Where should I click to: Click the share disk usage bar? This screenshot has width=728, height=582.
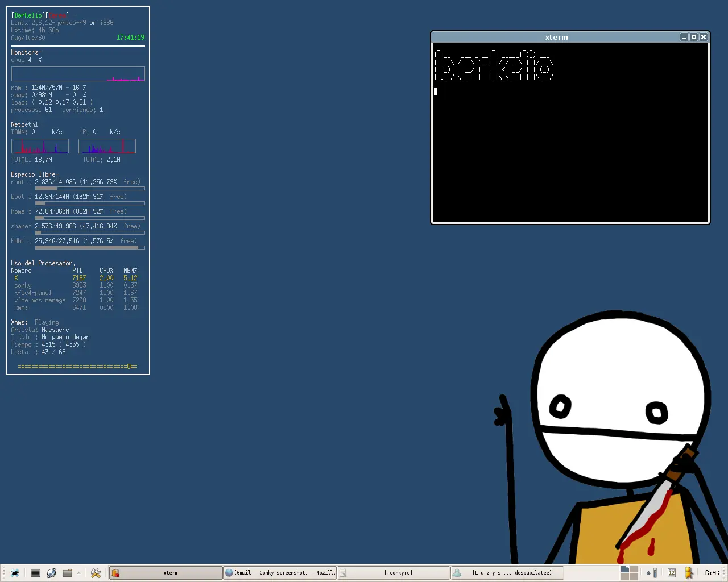point(90,233)
